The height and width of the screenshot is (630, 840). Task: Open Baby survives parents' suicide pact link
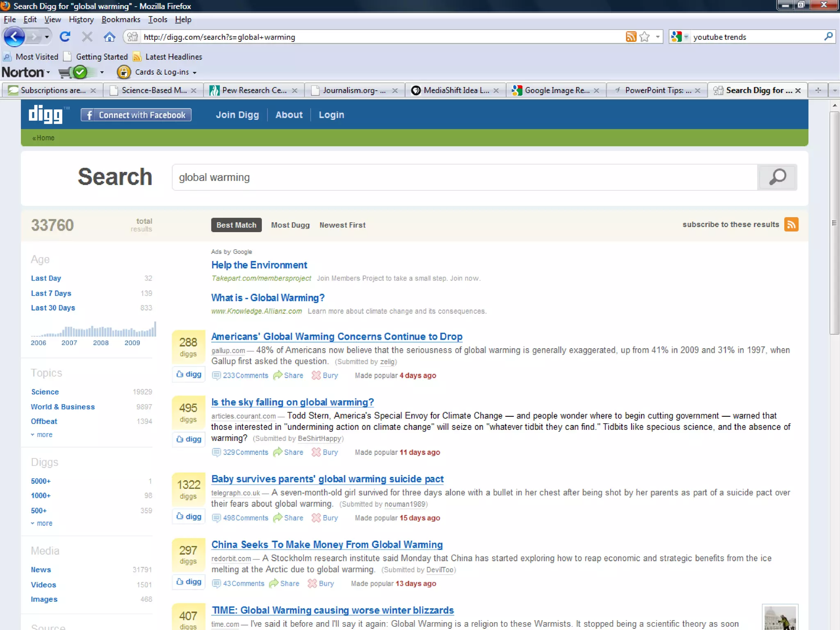[327, 479]
